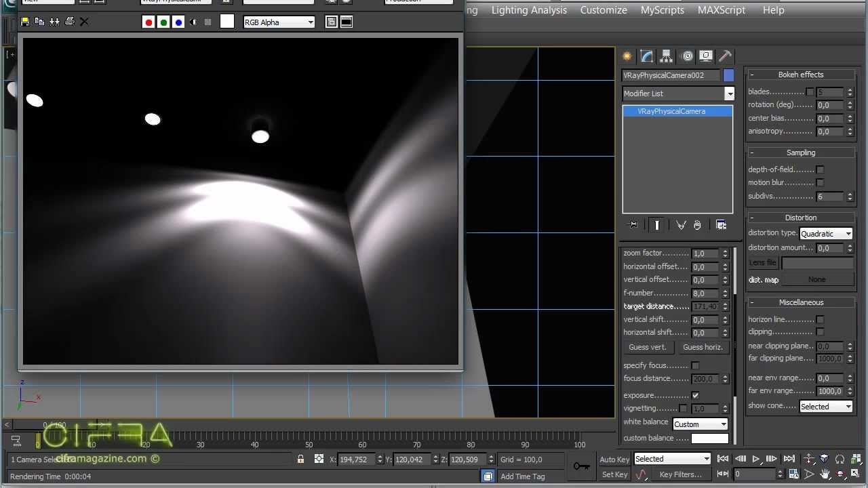The image size is (868, 488).
Task: Open Configure Modifier Sets icon
Action: click(x=721, y=225)
